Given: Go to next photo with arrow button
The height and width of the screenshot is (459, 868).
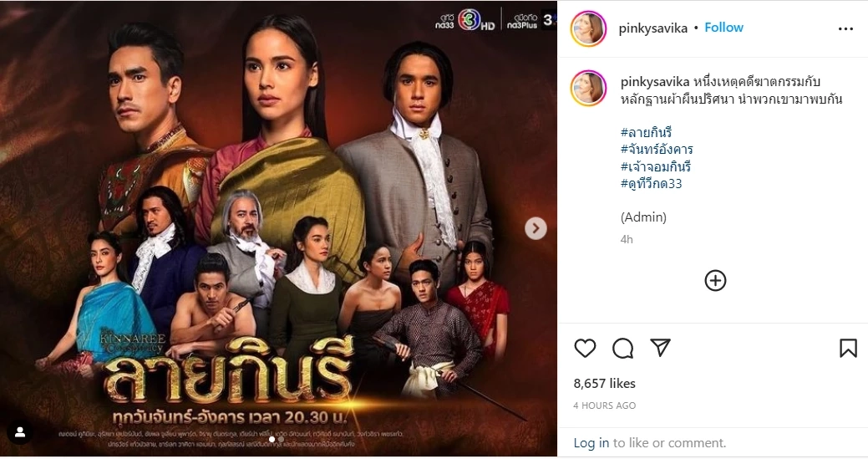Looking at the screenshot, I should click(536, 228).
